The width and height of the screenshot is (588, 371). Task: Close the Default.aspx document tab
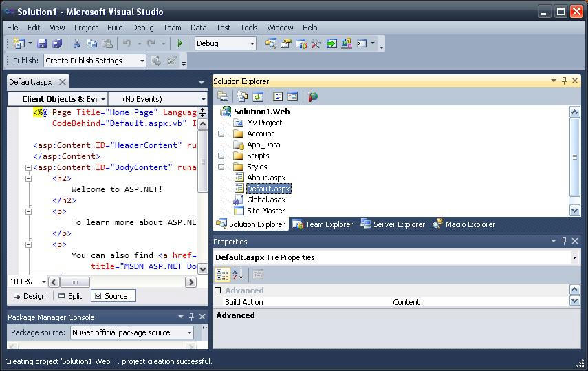[63, 82]
